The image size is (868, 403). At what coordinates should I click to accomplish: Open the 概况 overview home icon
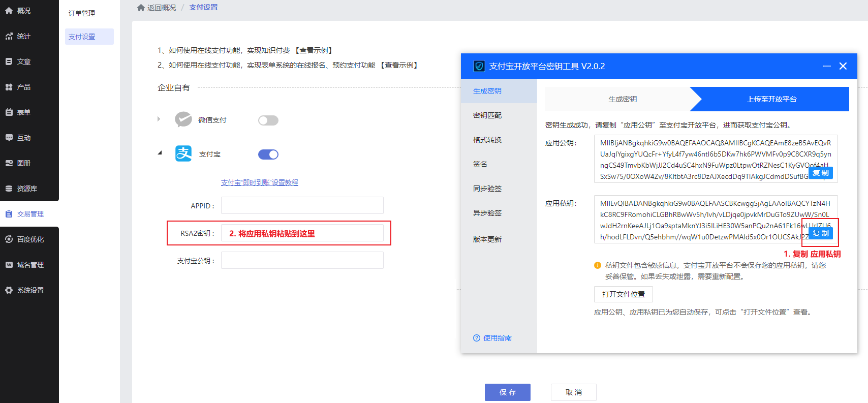coord(9,11)
